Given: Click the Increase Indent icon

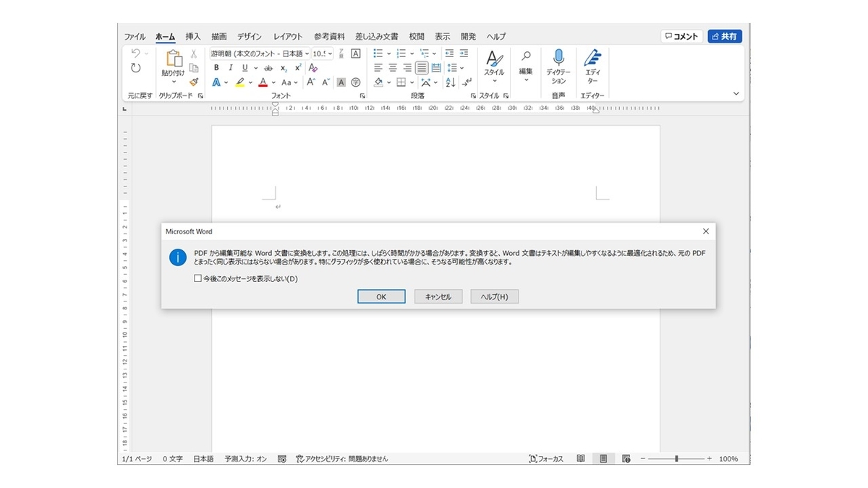Looking at the screenshot, I should tap(464, 53).
